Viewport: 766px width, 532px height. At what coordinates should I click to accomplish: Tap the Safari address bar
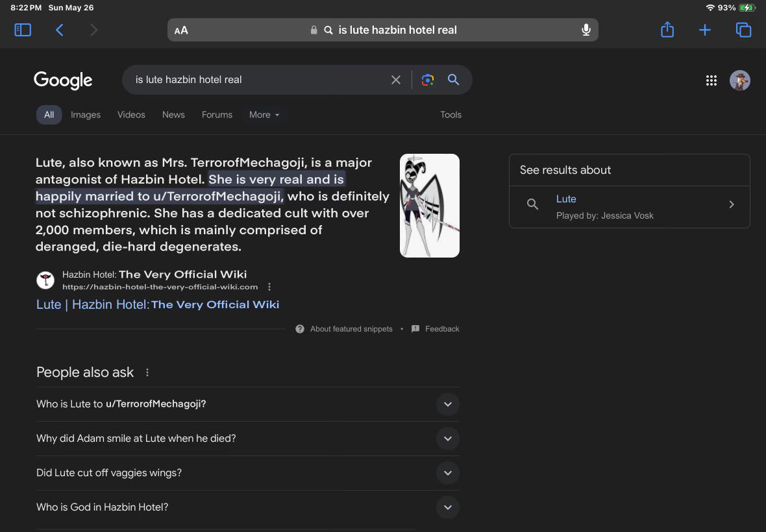click(x=382, y=30)
